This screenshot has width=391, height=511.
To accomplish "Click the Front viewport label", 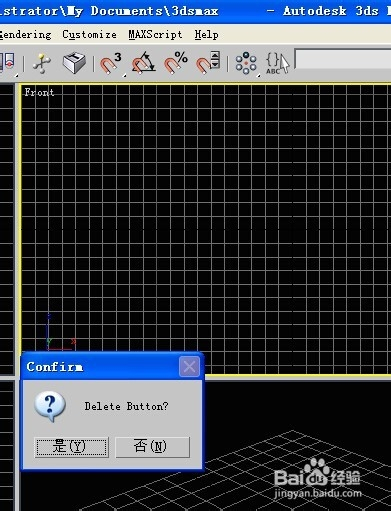I will (x=39, y=92).
